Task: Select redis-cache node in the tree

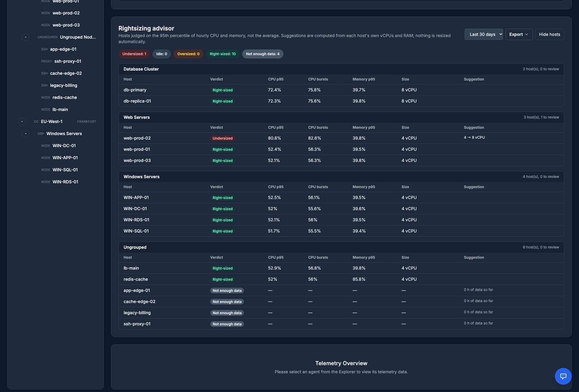Action: click(65, 97)
